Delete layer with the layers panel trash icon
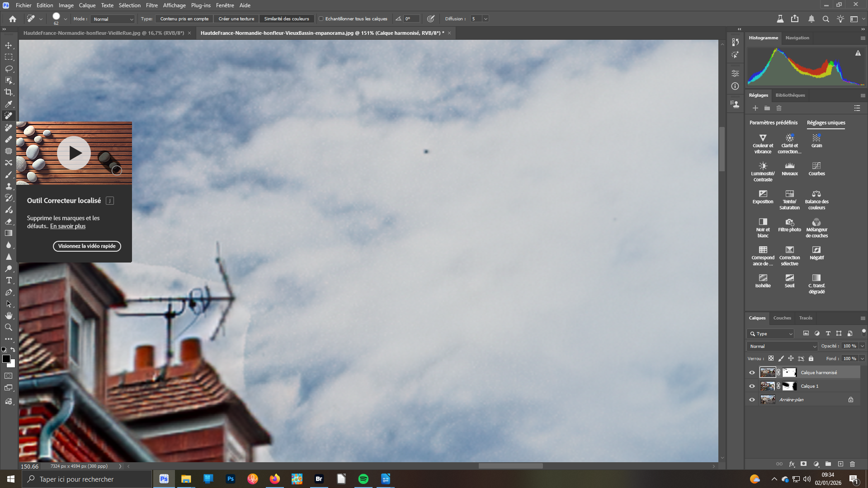This screenshot has width=868, height=488. (x=852, y=464)
